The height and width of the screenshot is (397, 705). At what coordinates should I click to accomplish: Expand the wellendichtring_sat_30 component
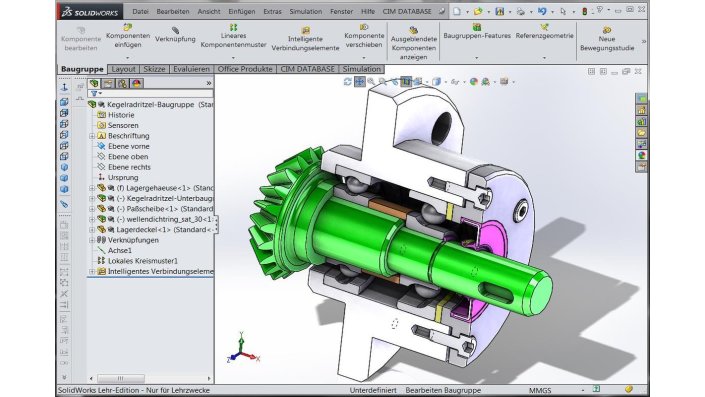point(92,219)
